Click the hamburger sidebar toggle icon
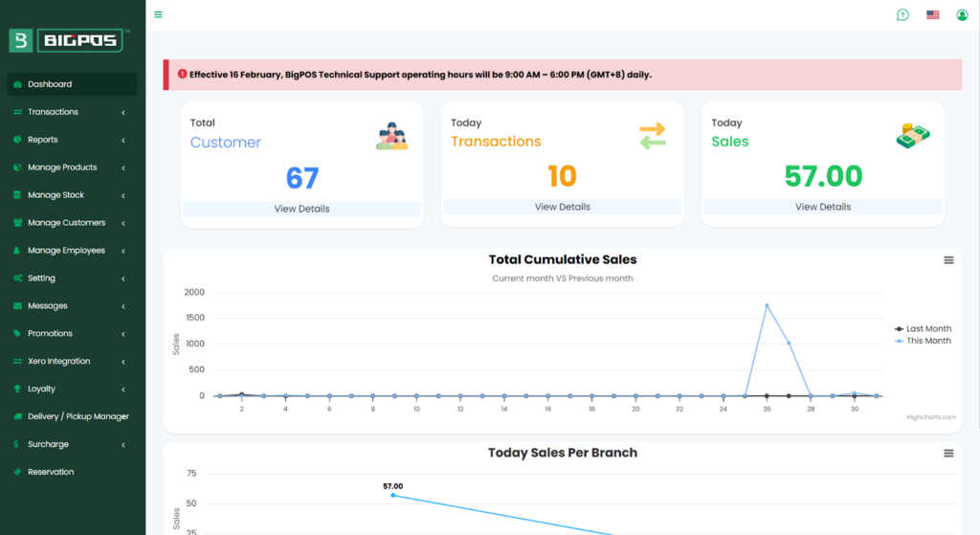The width and height of the screenshot is (980, 535). [158, 14]
